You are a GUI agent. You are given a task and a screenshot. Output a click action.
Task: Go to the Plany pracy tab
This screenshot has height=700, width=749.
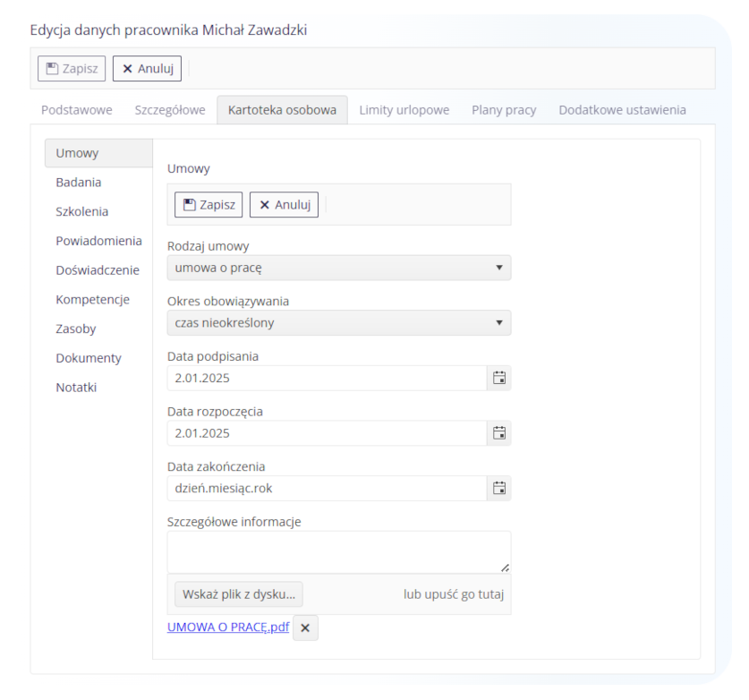click(504, 110)
